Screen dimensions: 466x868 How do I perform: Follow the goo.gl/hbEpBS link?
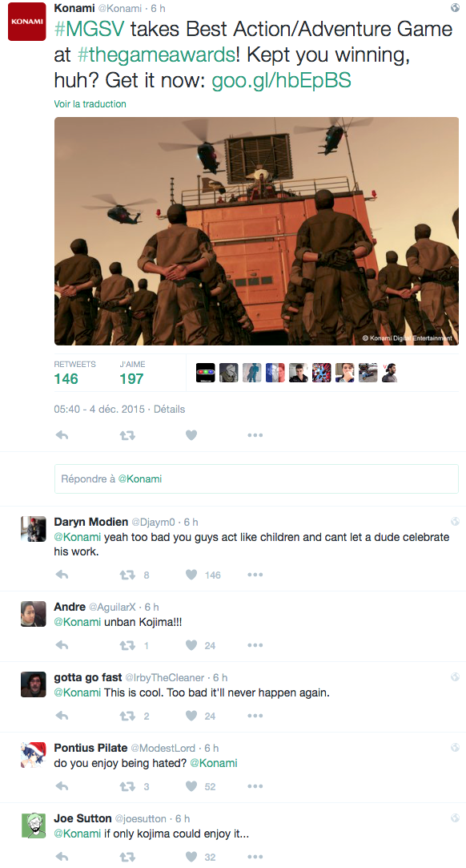point(281,81)
